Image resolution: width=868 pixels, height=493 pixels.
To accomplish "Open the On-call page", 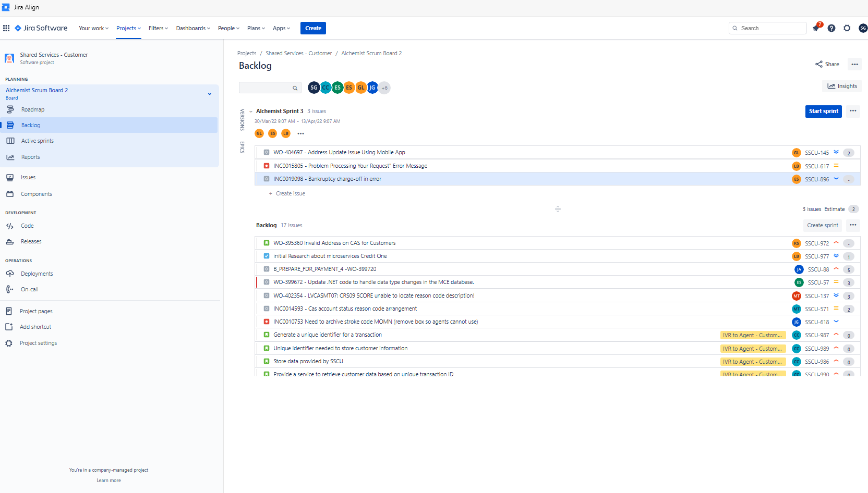I will (x=29, y=289).
